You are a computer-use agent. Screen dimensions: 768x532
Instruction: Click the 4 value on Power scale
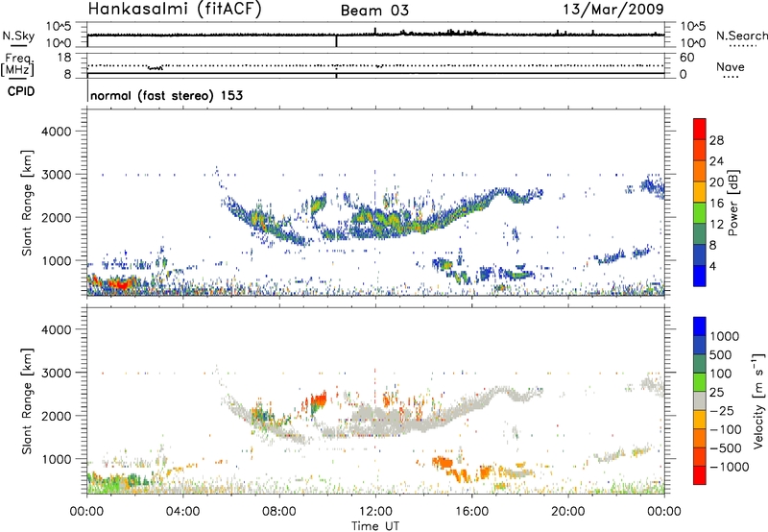713,266
